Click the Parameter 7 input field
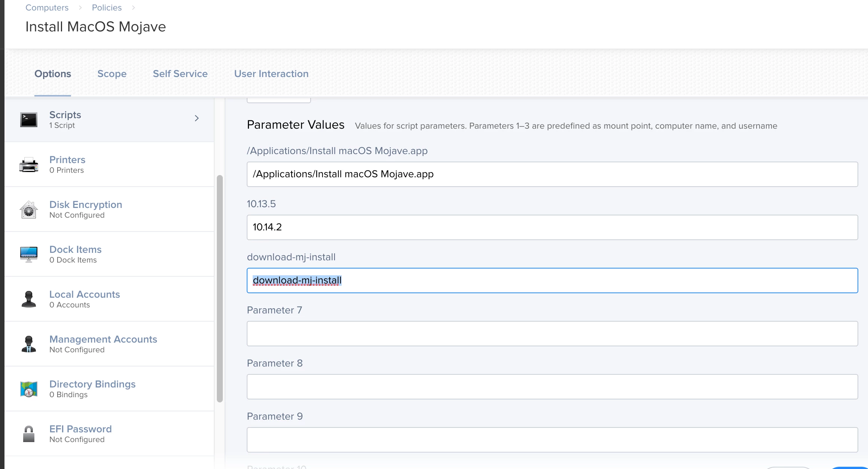Image resolution: width=868 pixels, height=469 pixels. point(552,334)
